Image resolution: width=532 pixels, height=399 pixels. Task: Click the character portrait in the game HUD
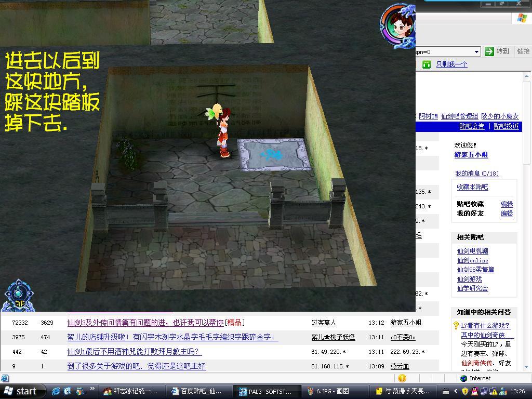click(x=397, y=25)
